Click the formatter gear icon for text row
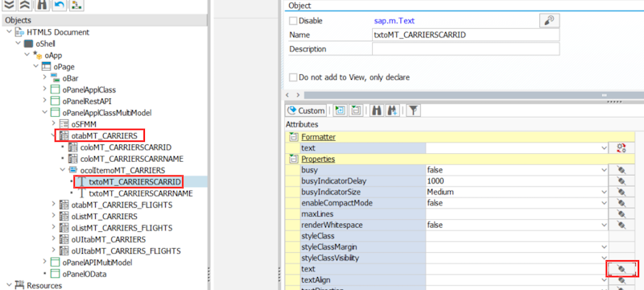Screen dimensions: 644x290 point(621,148)
